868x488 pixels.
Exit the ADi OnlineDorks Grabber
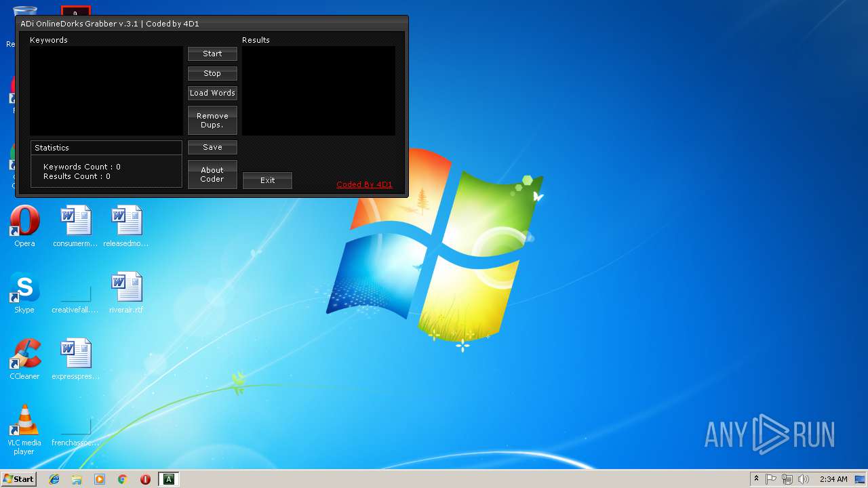pyautogui.click(x=267, y=180)
